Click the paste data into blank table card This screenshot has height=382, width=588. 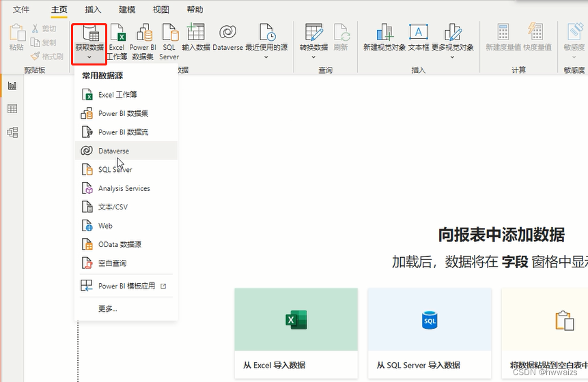point(545,334)
